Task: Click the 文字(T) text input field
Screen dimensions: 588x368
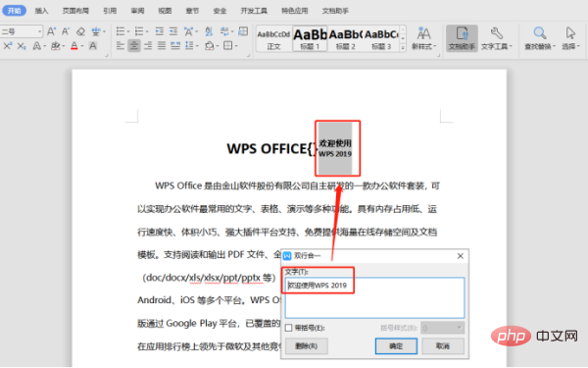Action: click(x=374, y=297)
